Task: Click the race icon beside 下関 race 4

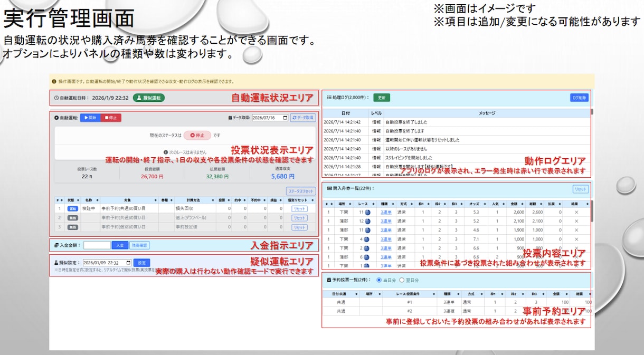Action: (366, 239)
